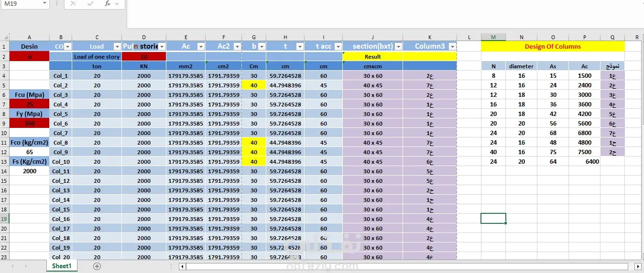Image resolution: width=644 pixels, height=273 pixels.
Task: Click the ton units cell
Action: (97, 66)
